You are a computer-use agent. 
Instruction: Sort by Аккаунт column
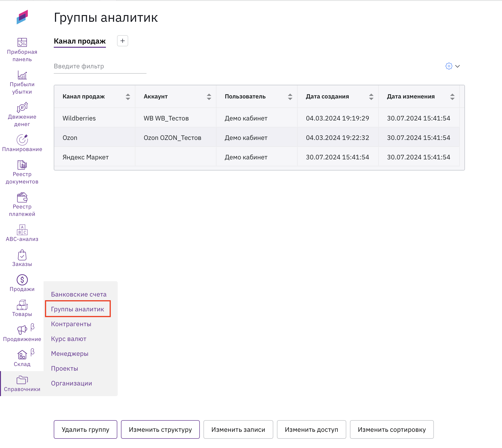[x=209, y=97]
